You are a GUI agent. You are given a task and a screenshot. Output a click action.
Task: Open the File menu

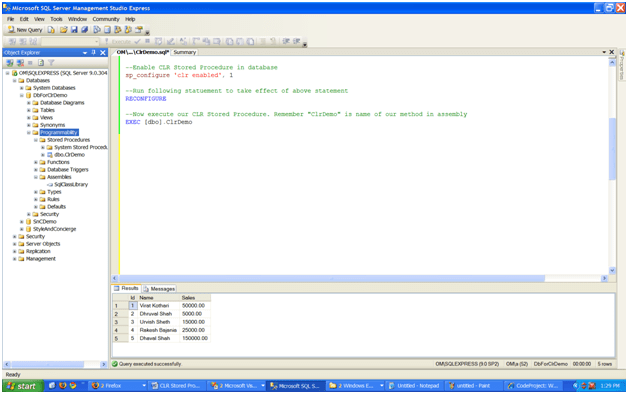tap(10, 19)
